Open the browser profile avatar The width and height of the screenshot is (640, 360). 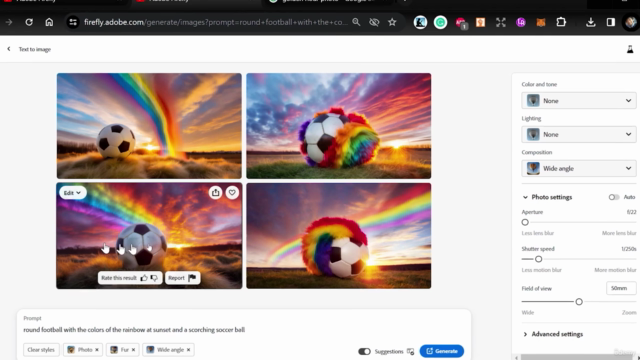tap(631, 22)
